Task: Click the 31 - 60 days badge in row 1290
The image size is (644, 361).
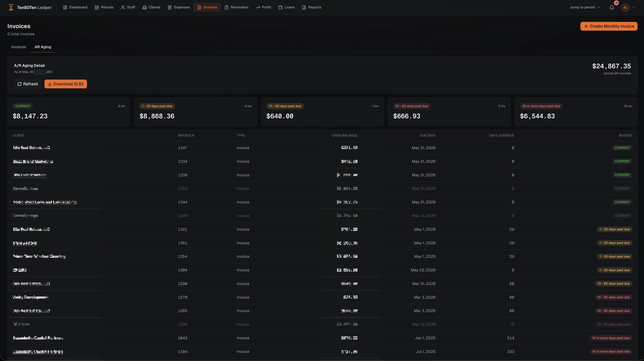Action: click(613, 284)
